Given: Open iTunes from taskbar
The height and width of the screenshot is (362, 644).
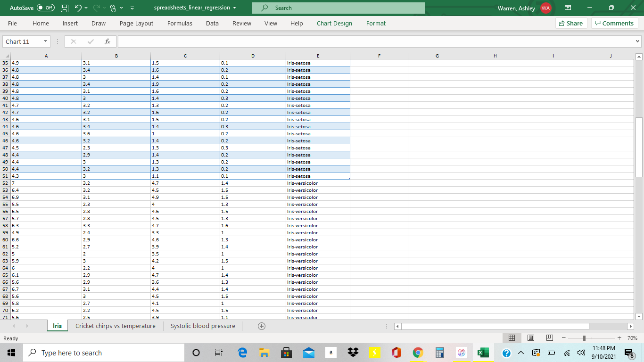Looking at the screenshot, I should (x=462, y=353).
